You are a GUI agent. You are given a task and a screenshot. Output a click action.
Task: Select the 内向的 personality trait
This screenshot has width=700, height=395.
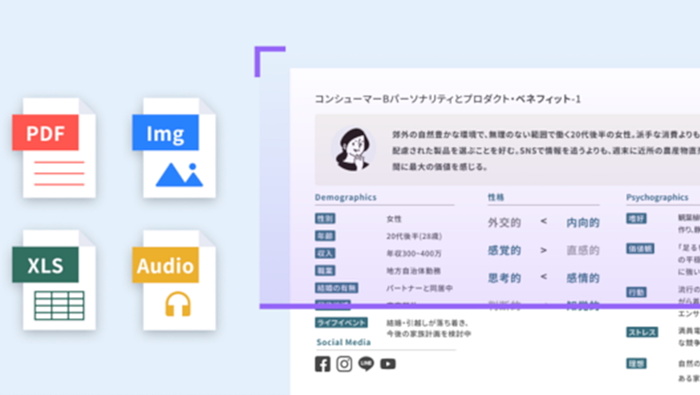click(583, 222)
